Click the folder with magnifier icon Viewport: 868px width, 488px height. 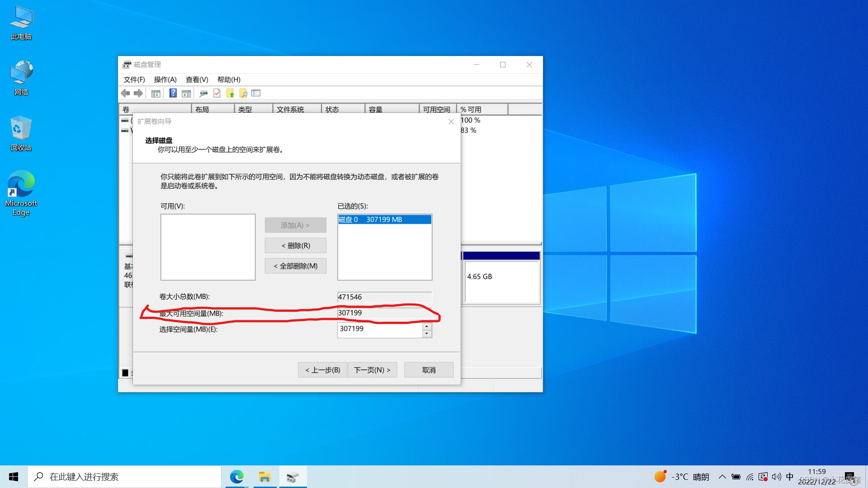click(243, 94)
